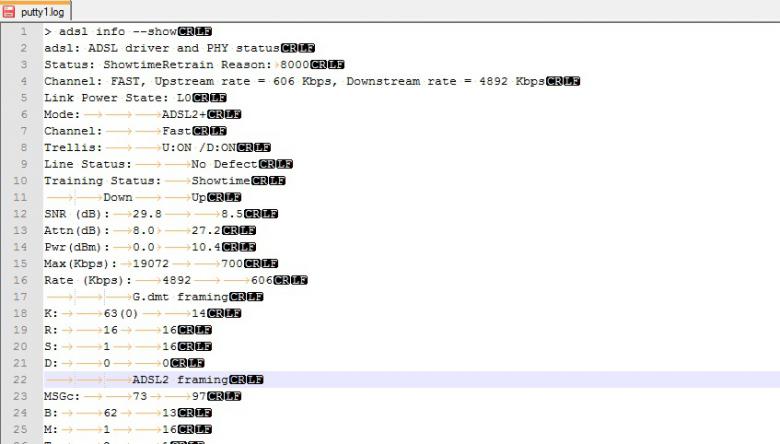Click line number 15 in the gutter
Screen dimensions: 780x444
point(21,263)
